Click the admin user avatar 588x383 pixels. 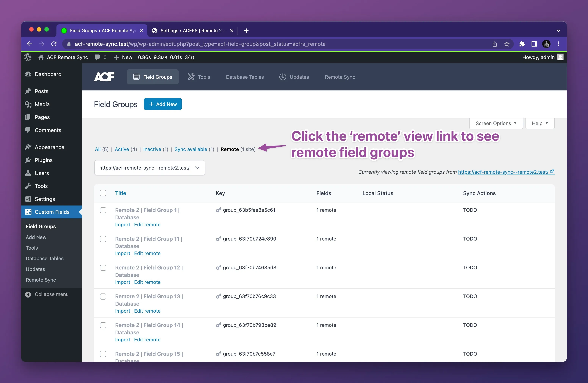click(560, 57)
